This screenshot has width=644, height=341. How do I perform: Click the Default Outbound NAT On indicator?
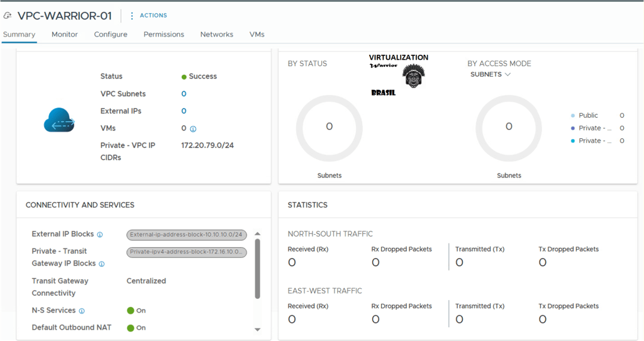(131, 328)
